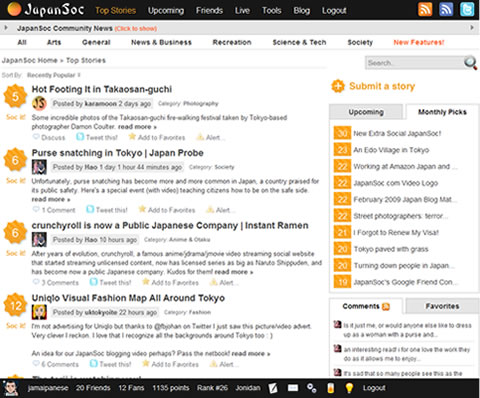Select the Science & Tech category

click(299, 42)
